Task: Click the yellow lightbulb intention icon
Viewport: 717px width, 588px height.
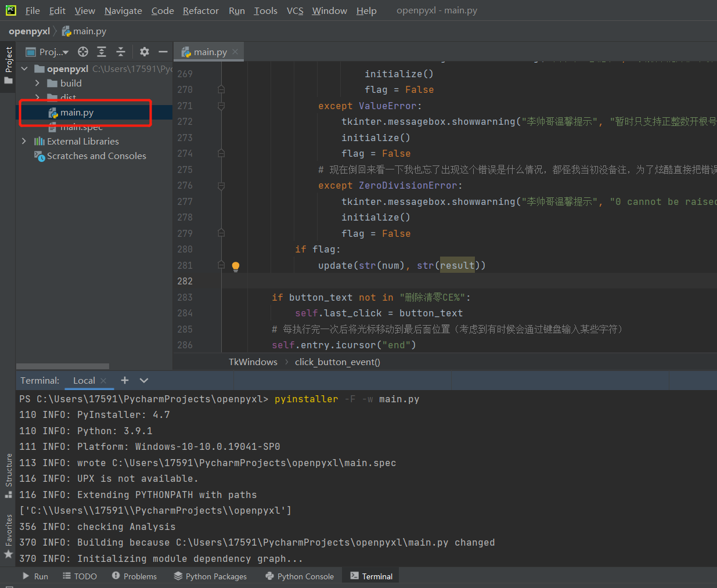Action: pos(236,266)
